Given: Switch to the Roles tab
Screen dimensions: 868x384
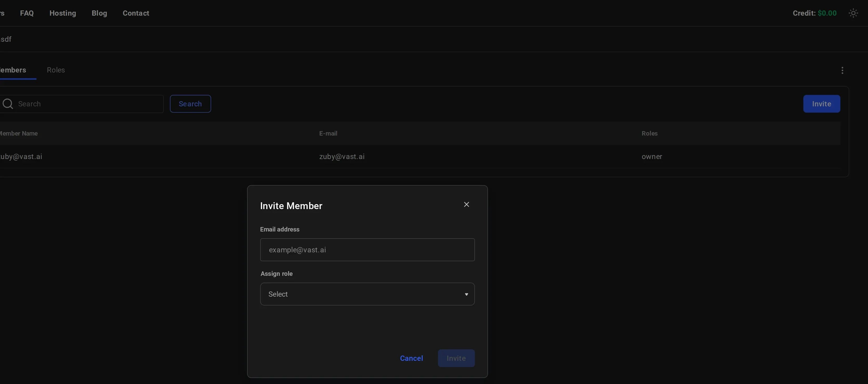Looking at the screenshot, I should [x=56, y=70].
